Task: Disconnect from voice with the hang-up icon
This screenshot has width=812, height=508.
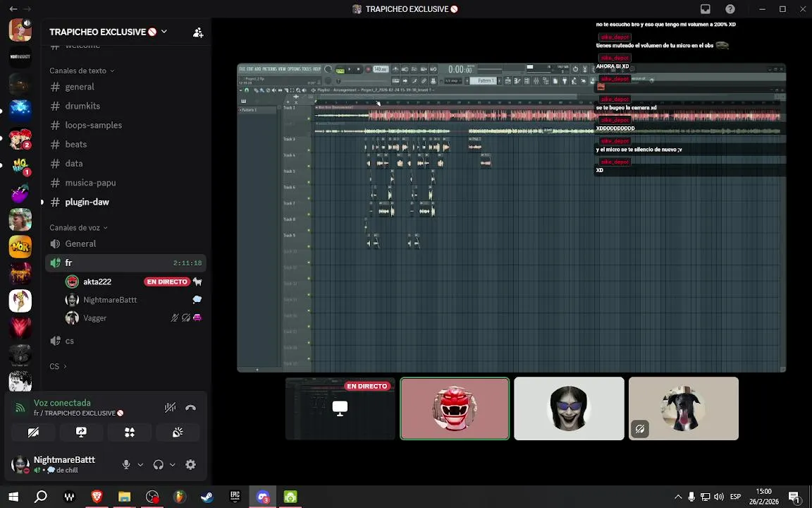Action: [x=190, y=408]
